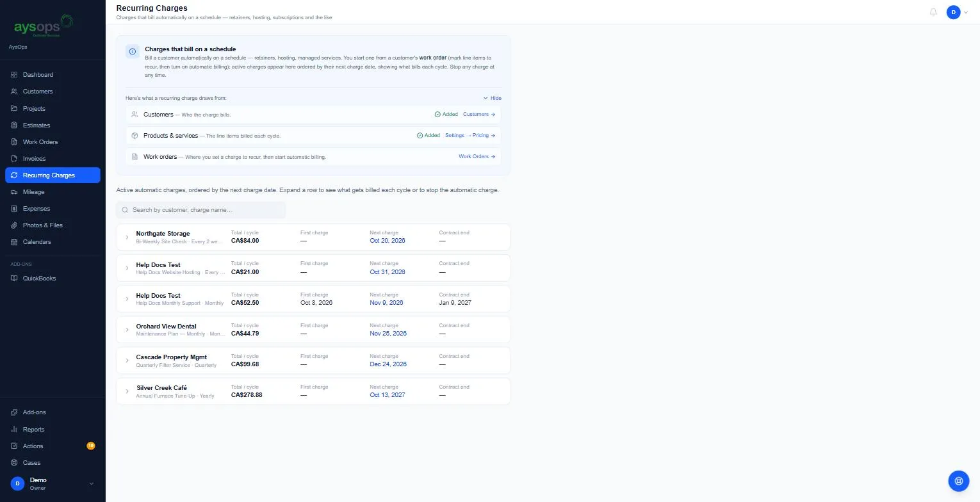Viewport: 980px width, 502px height.
Task: Click the Calendars icon in sidebar
Action: coord(14,242)
